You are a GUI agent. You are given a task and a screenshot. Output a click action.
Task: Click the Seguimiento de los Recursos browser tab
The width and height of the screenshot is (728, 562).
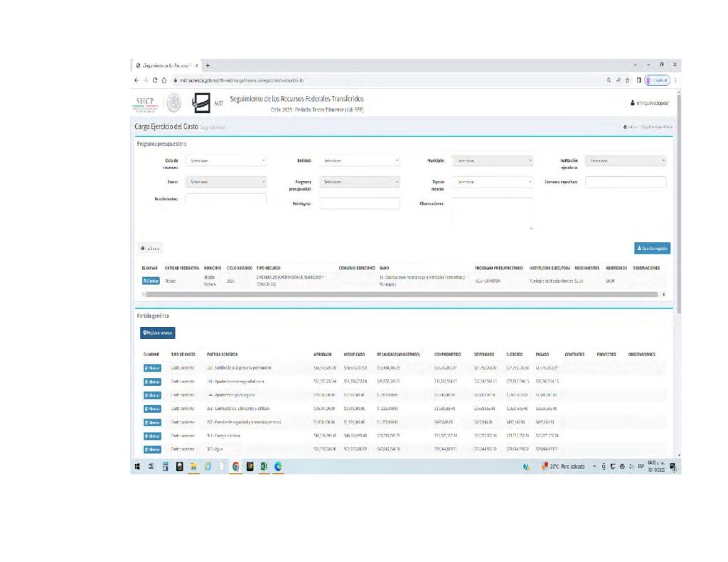click(x=167, y=65)
